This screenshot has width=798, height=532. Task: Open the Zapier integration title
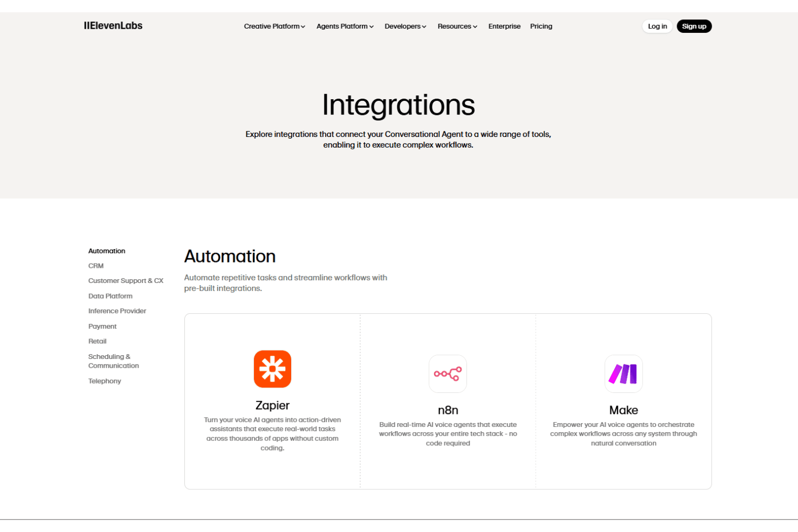[x=272, y=405]
